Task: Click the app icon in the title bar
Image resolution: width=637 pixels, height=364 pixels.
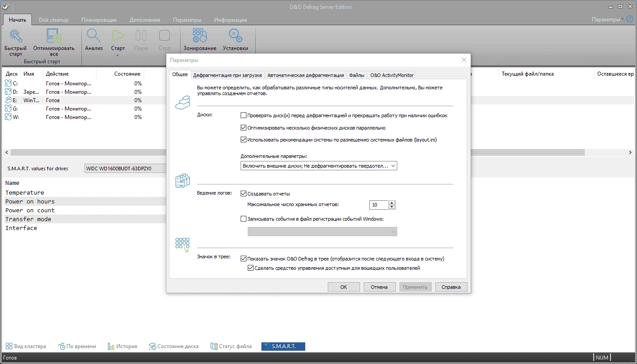Action: (x=5, y=7)
